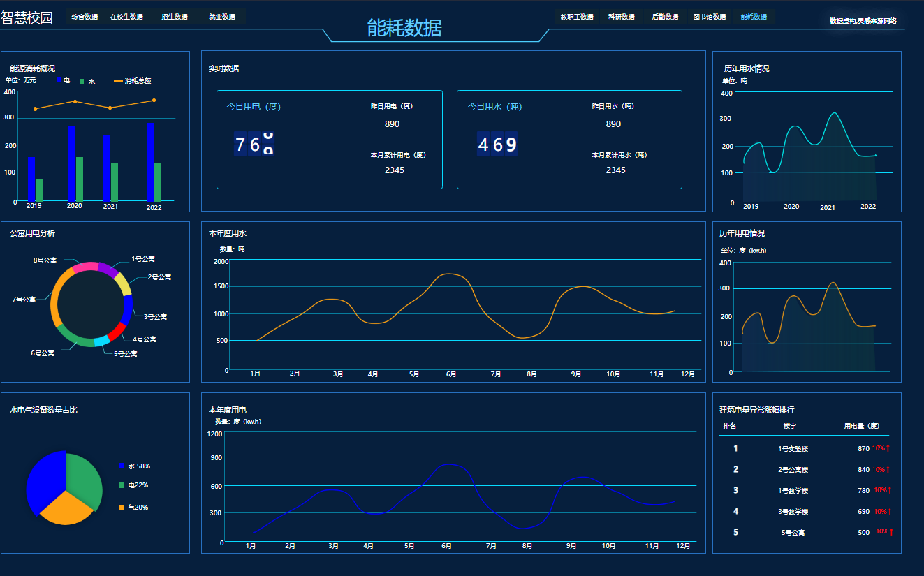Select the 招生数据 navigation tab
This screenshot has width=924, height=576.
174,17
